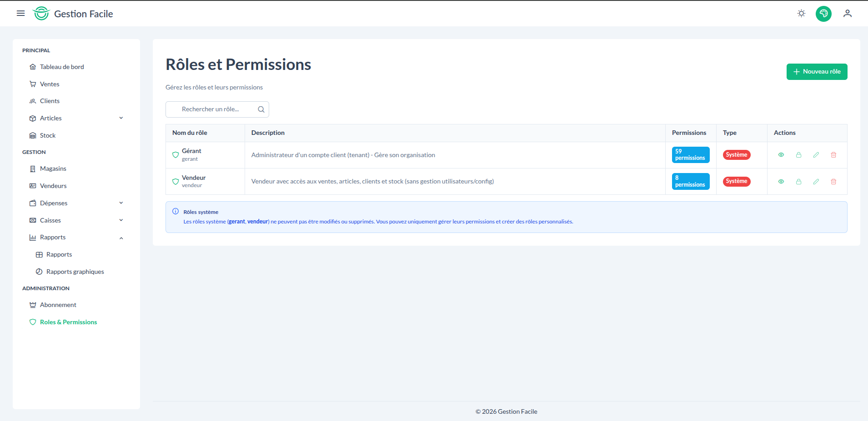Click the Articles box icon

tap(33, 118)
